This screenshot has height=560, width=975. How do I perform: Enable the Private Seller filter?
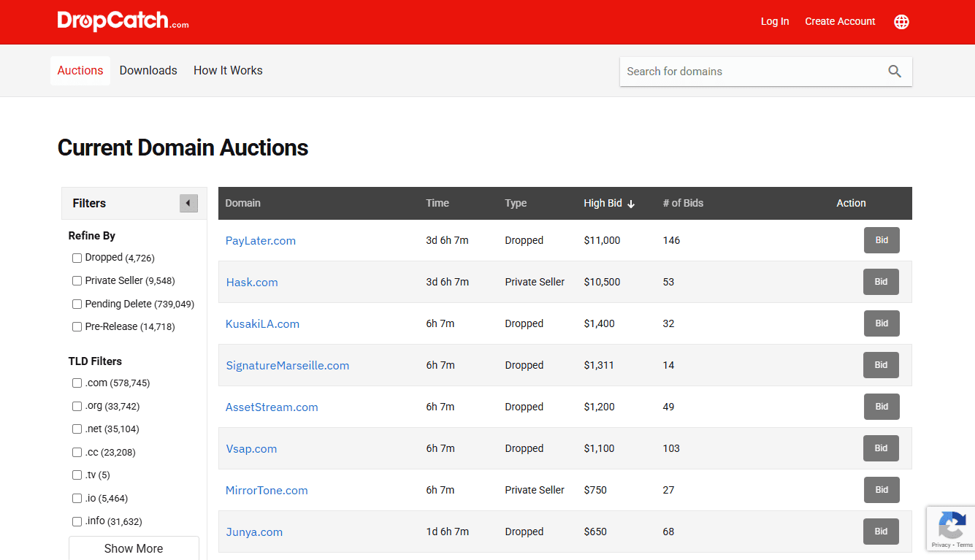pos(77,281)
